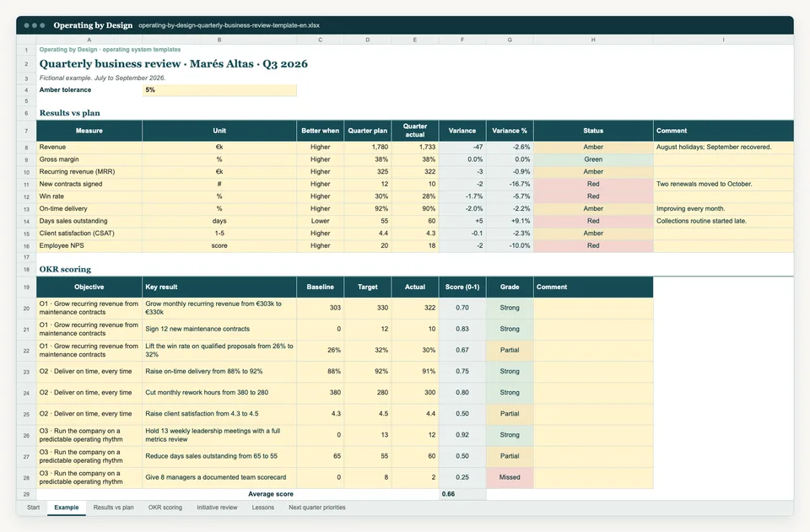Select the New contracts signed cell
The image size is (810, 532).
click(89, 184)
